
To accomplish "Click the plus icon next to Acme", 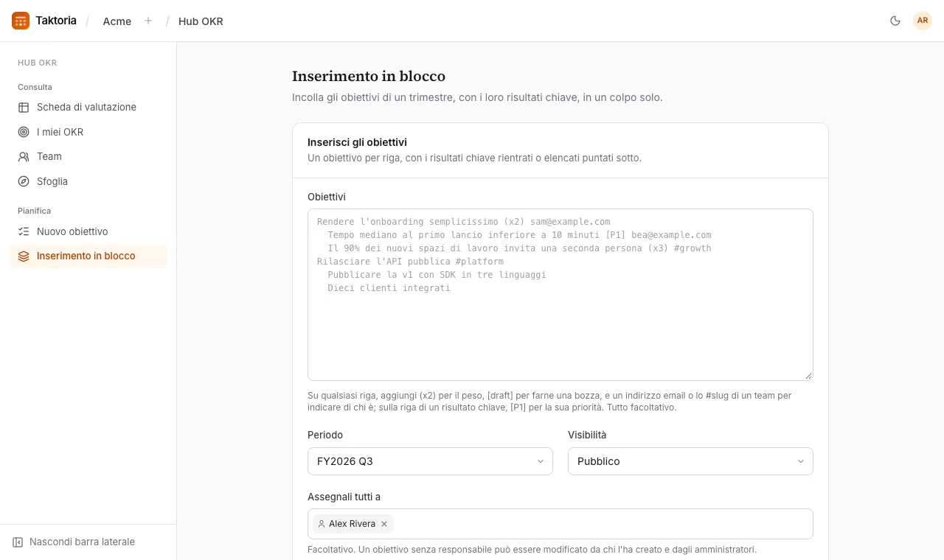I will point(148,21).
